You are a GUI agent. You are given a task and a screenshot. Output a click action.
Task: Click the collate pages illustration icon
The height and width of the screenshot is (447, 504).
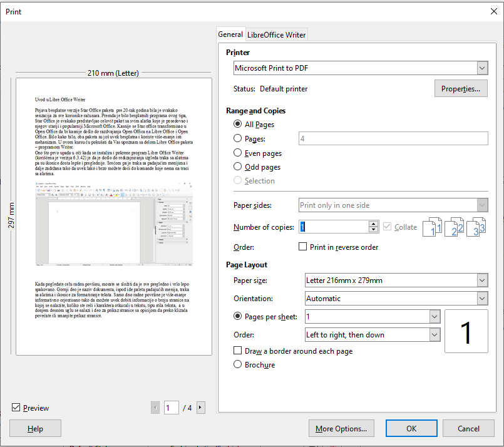(455, 227)
